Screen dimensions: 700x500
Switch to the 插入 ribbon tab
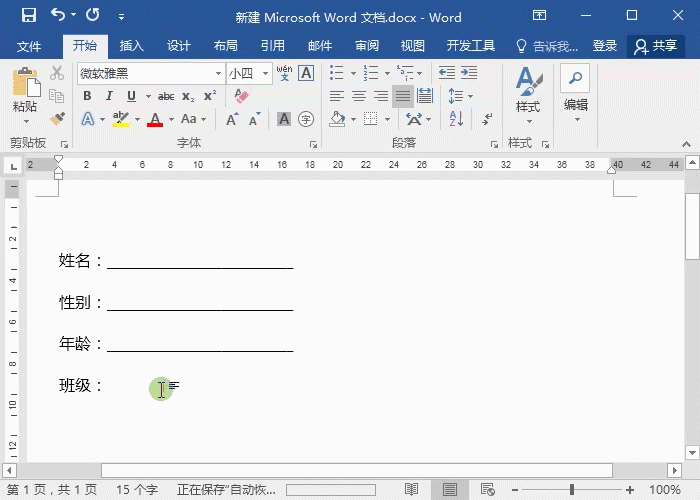(132, 46)
